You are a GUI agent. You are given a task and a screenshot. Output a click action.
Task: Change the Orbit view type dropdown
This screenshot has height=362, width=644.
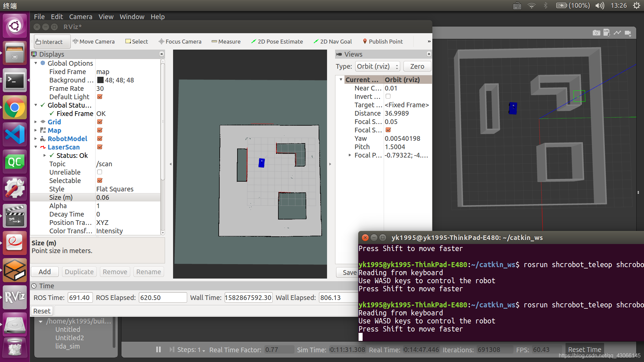coord(378,66)
